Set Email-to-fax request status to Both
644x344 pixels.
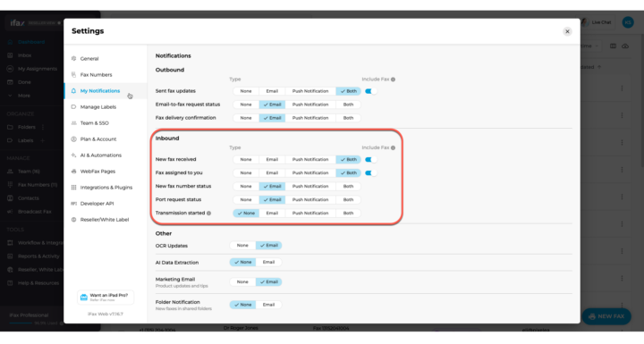click(x=348, y=105)
